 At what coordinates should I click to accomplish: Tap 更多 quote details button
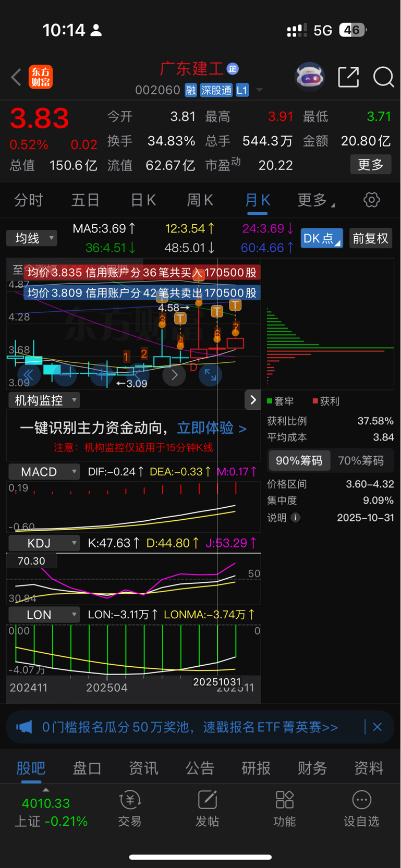coord(371,165)
